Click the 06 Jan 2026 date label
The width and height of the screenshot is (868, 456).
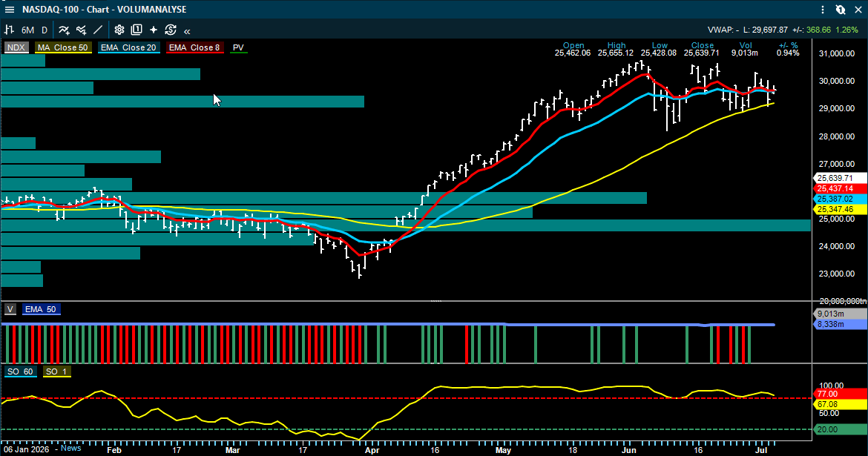pos(26,449)
